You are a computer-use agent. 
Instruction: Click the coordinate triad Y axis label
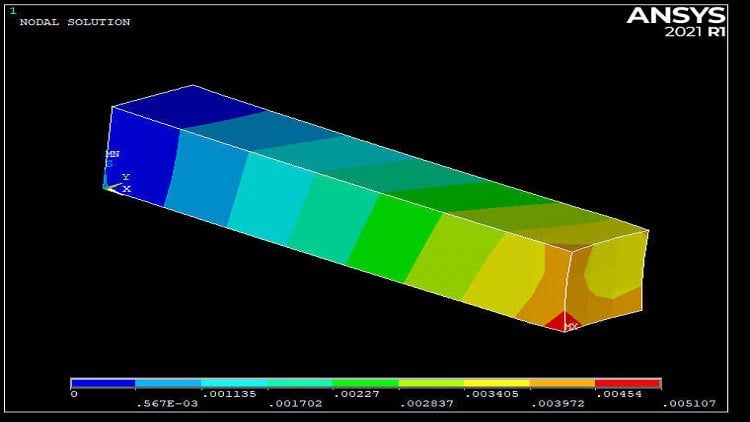(126, 177)
